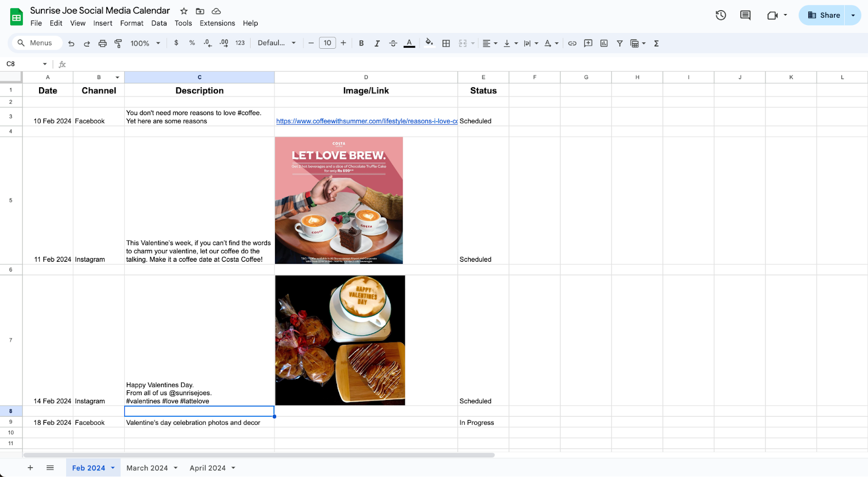This screenshot has width=868, height=477.
Task: Toggle bold formatting
Action: click(x=361, y=43)
